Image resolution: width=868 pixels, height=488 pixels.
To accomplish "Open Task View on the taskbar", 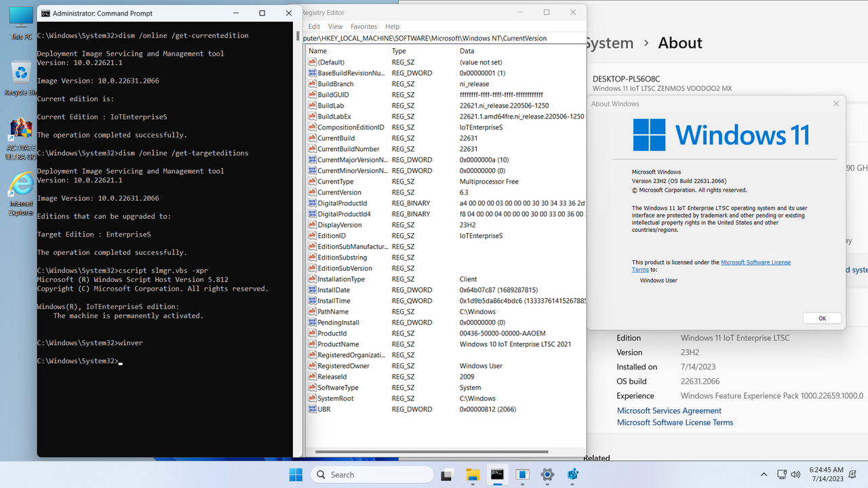I will tap(447, 474).
